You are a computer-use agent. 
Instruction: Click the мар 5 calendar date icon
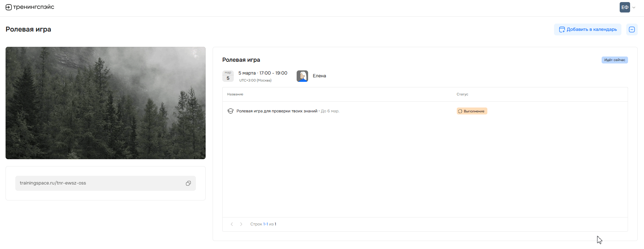click(x=228, y=76)
